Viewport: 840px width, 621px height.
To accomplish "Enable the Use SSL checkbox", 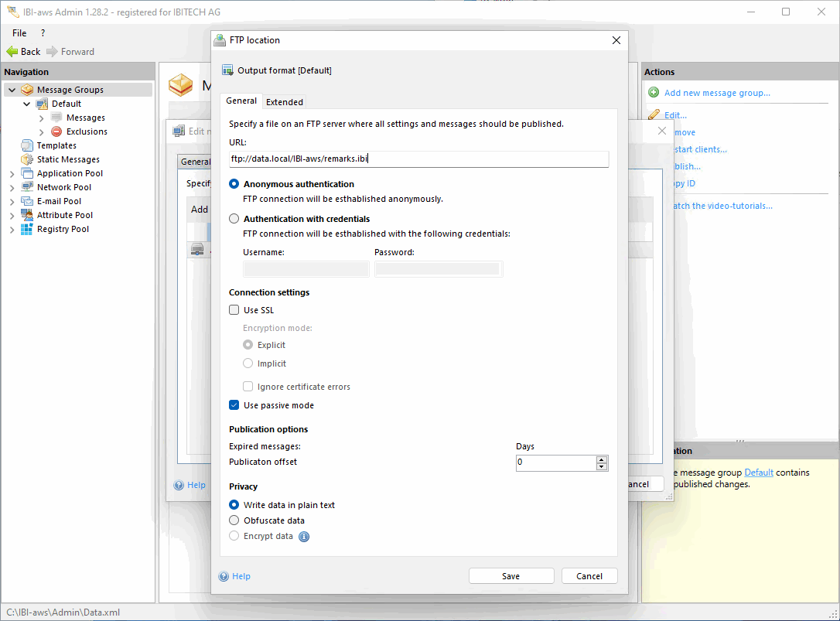I will point(234,310).
